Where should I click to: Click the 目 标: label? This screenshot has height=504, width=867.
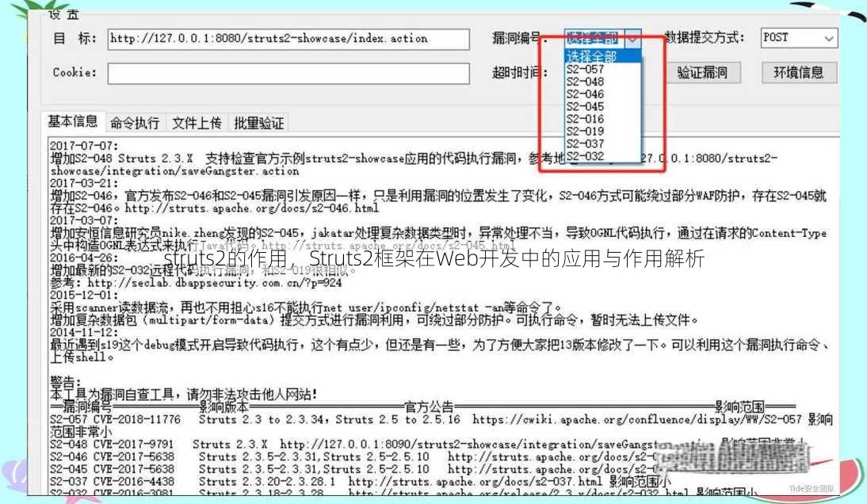74,39
